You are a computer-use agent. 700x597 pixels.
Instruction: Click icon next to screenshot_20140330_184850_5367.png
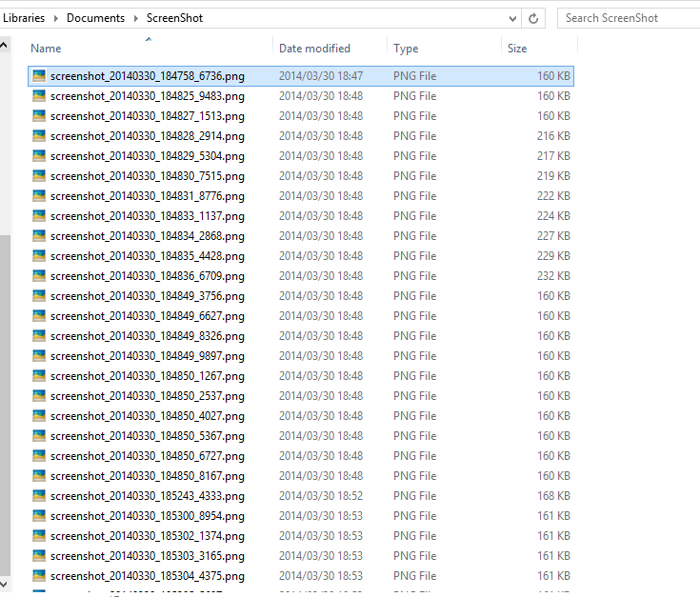(x=39, y=435)
